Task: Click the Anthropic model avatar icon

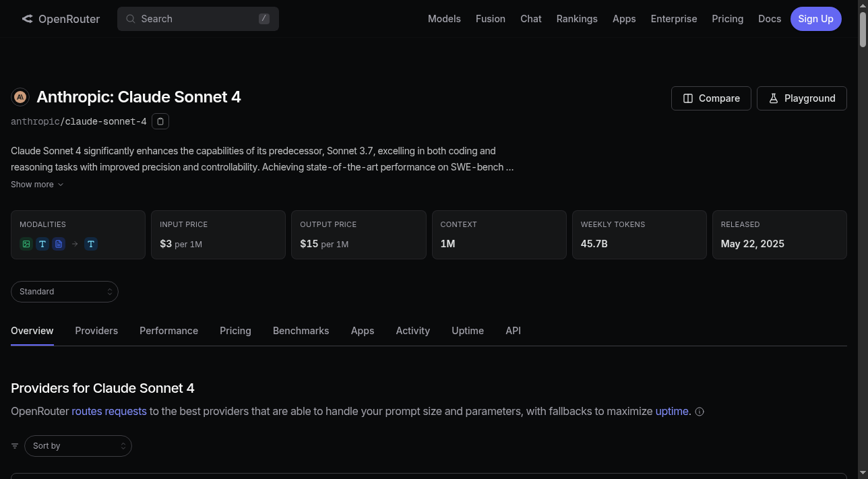Action: (x=20, y=97)
